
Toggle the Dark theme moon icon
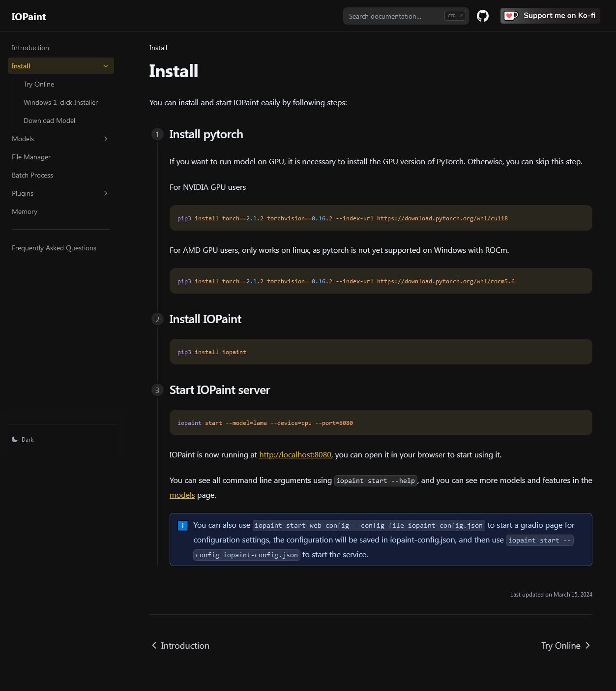(x=15, y=439)
